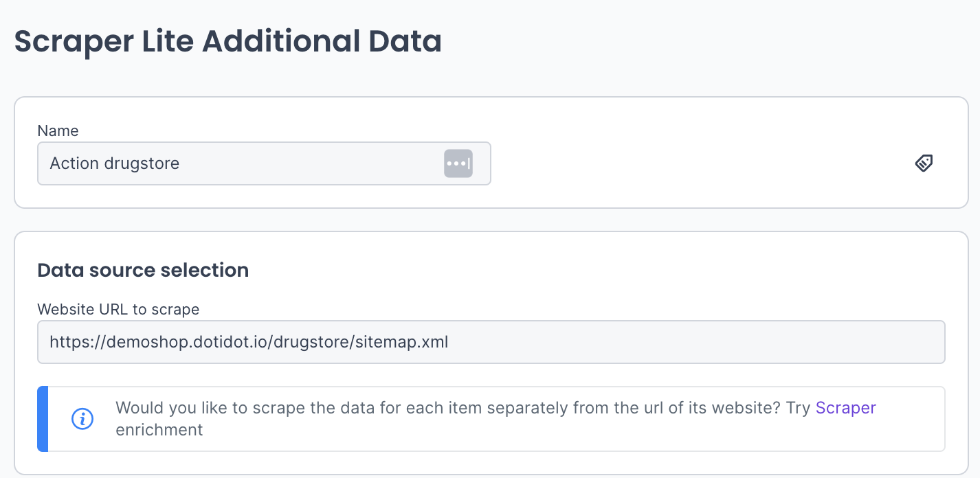Click the tag icon beside the Name field

click(x=924, y=163)
